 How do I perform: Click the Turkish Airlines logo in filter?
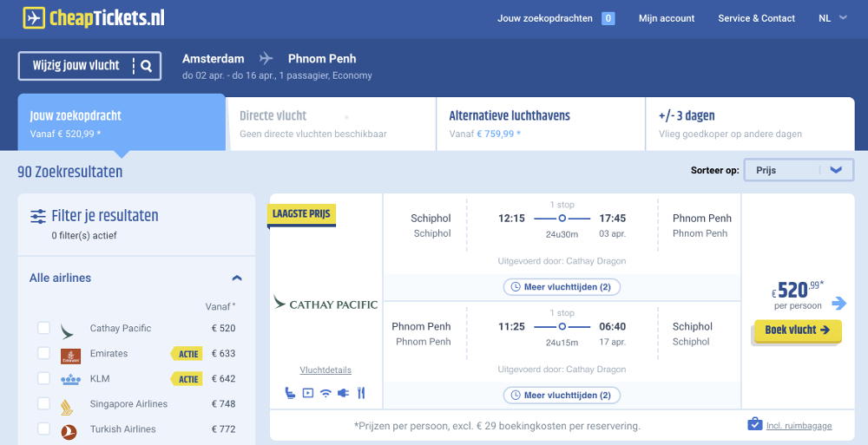coord(69,432)
